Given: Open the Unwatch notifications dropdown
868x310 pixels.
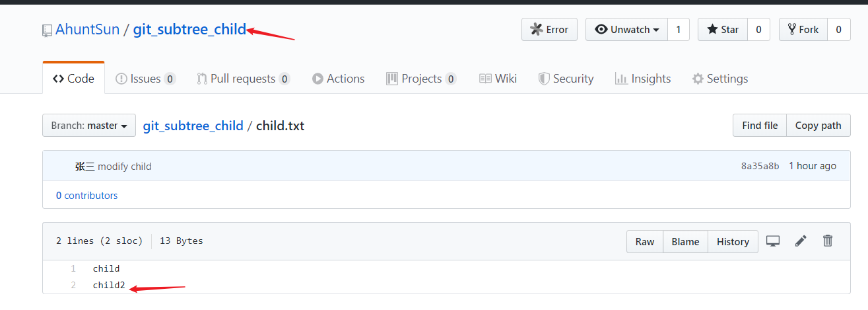Looking at the screenshot, I should (626, 30).
